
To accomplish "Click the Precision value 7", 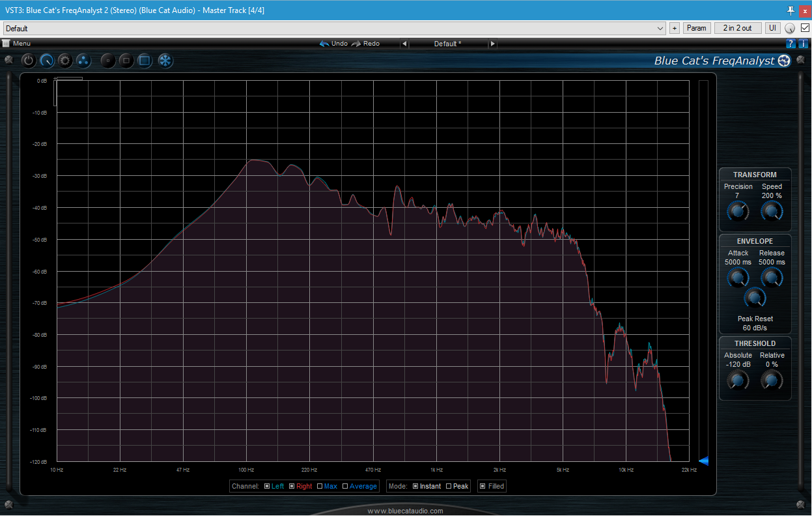I will point(737,195).
